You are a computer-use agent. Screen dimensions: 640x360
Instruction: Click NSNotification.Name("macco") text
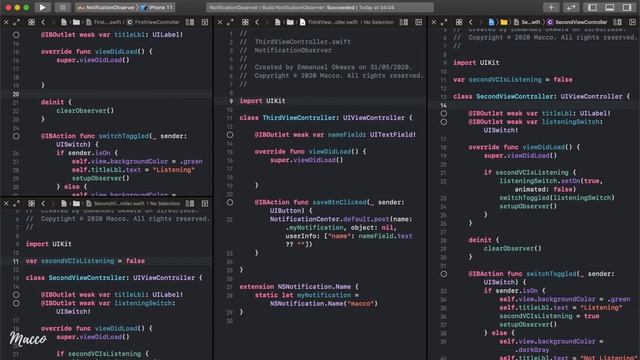pyautogui.click(x=324, y=304)
